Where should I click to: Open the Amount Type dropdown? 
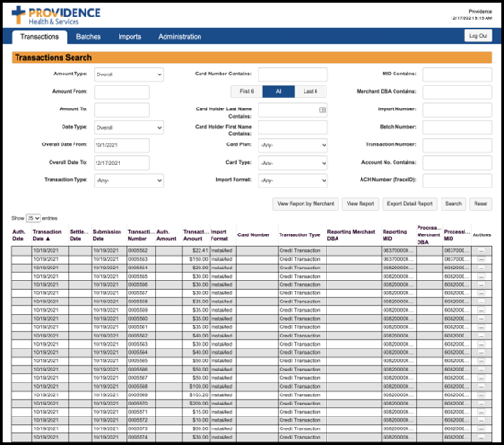pyautogui.click(x=129, y=74)
